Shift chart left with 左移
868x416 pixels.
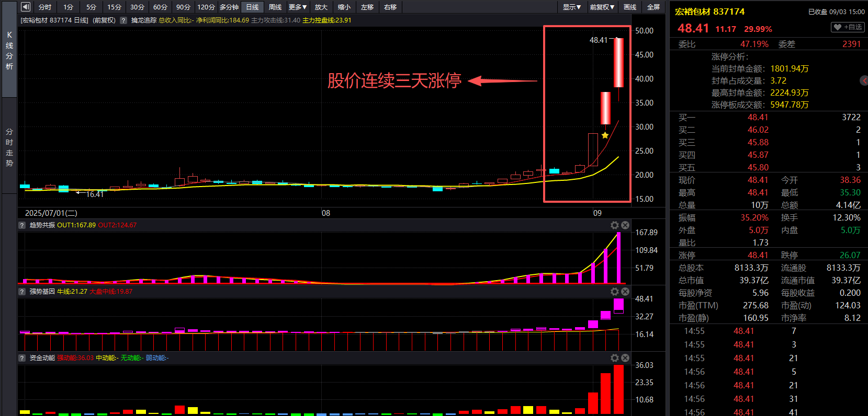[x=367, y=7]
